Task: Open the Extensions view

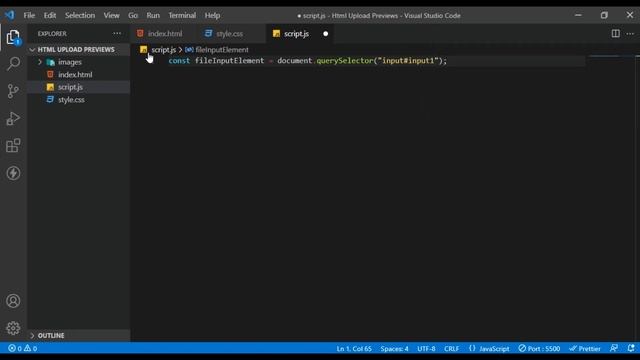Action: 13,145
